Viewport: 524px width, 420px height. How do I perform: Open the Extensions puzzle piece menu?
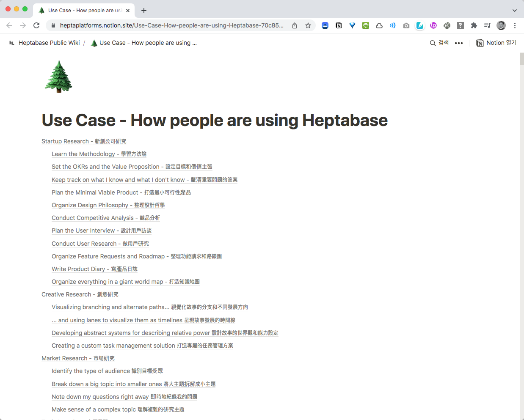coord(474,25)
